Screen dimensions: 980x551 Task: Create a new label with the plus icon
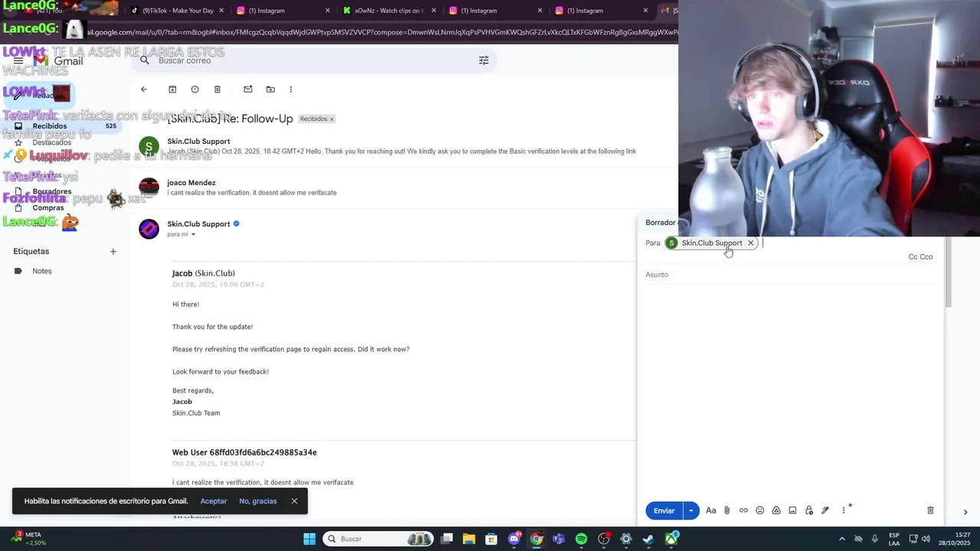[x=113, y=251]
